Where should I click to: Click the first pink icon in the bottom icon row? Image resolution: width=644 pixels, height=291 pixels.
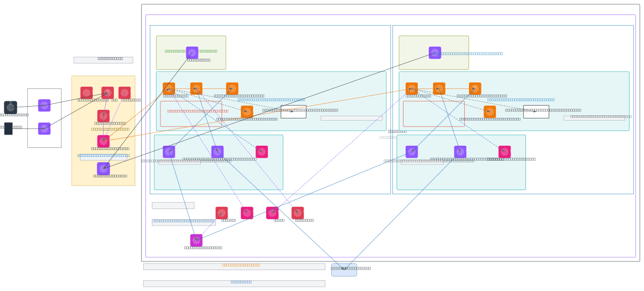coord(247,213)
